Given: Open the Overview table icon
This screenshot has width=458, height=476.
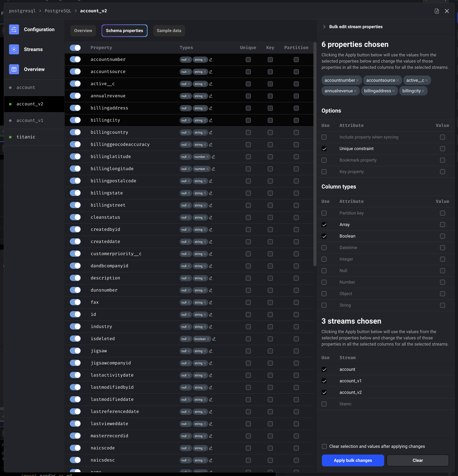Looking at the screenshot, I should click(14, 69).
